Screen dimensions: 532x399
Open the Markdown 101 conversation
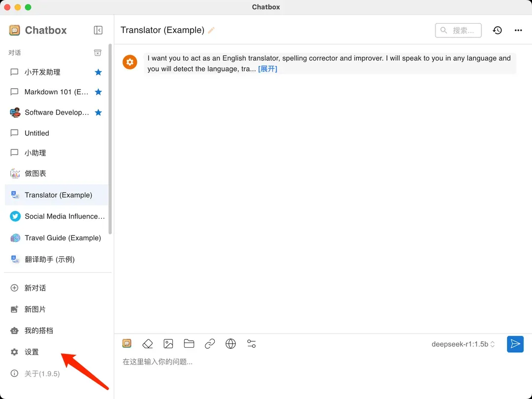56,92
